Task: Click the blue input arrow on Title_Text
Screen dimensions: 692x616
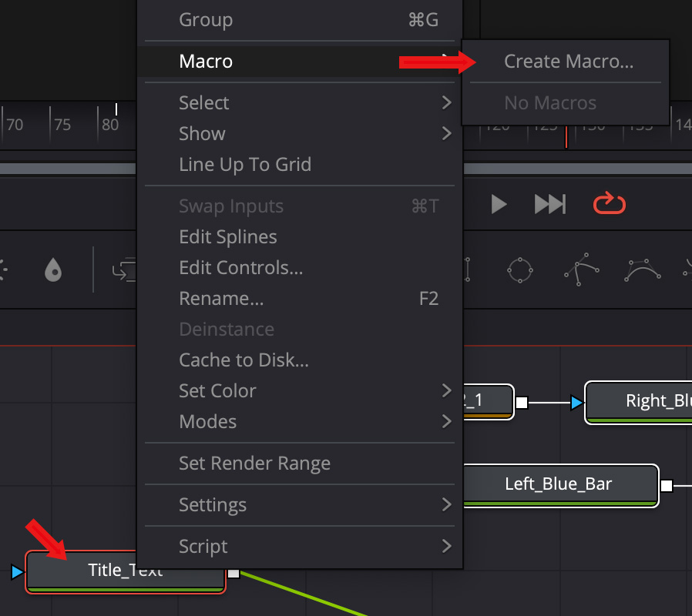Action: 18,572
